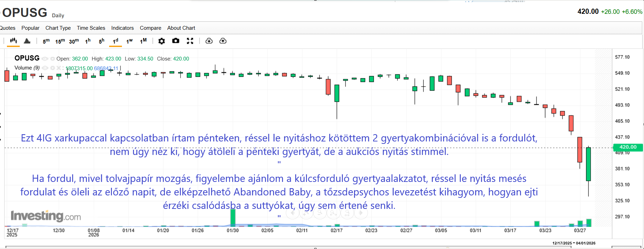644x249 pixels.
Task: Toggle visibility of the OPUSG series
Action: pyautogui.click(x=45, y=59)
